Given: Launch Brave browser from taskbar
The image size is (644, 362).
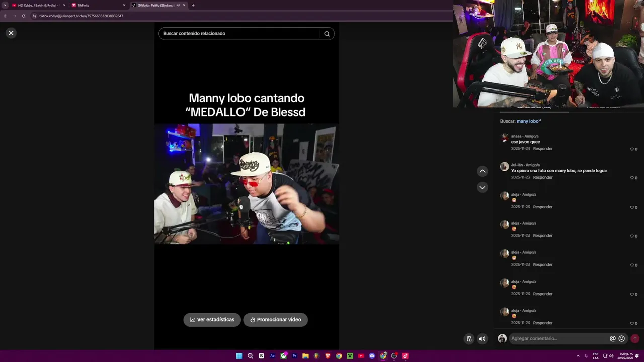Looking at the screenshot, I should [328, 356].
